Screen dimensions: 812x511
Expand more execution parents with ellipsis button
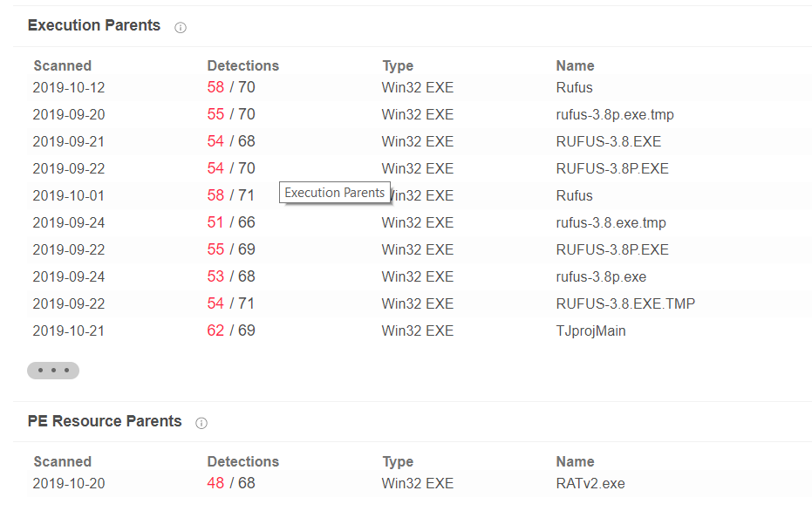(x=53, y=371)
